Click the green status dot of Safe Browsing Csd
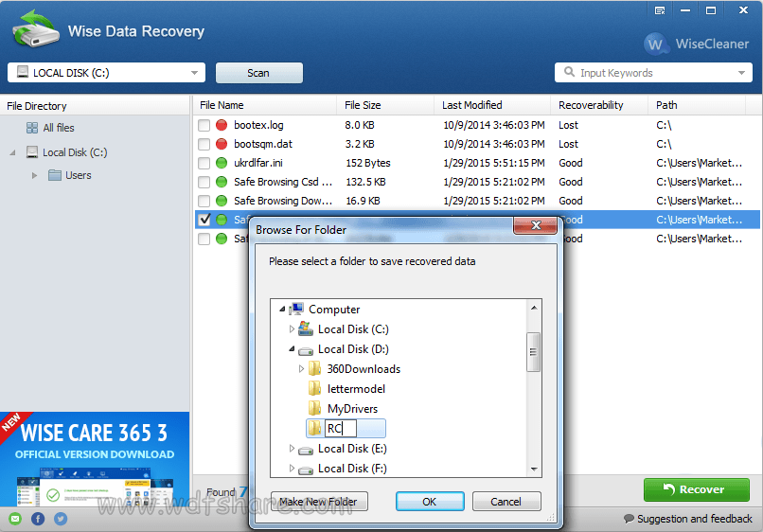 click(222, 182)
